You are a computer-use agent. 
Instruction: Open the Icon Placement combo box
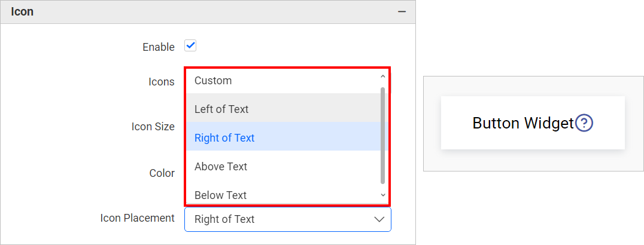(x=281, y=219)
